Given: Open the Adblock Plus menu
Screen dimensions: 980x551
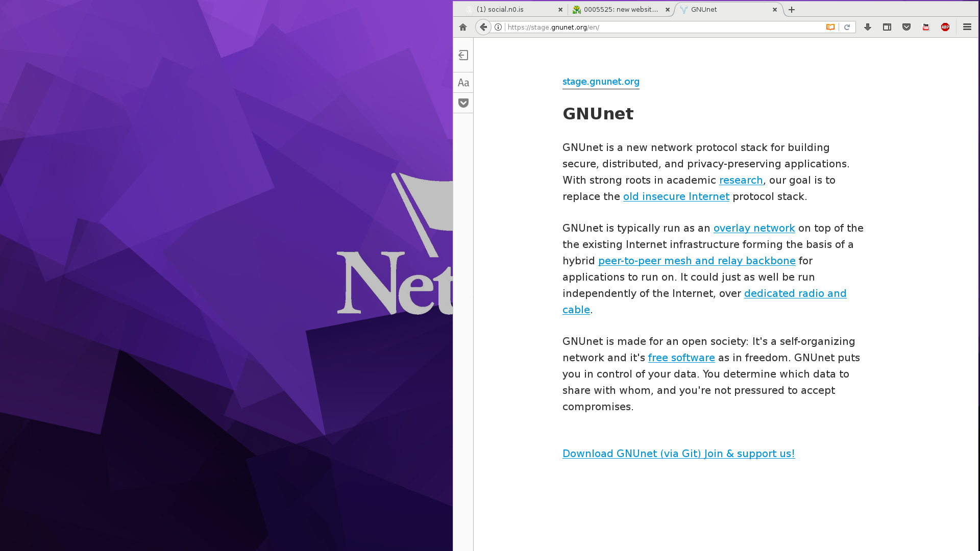Looking at the screenshot, I should point(945,27).
